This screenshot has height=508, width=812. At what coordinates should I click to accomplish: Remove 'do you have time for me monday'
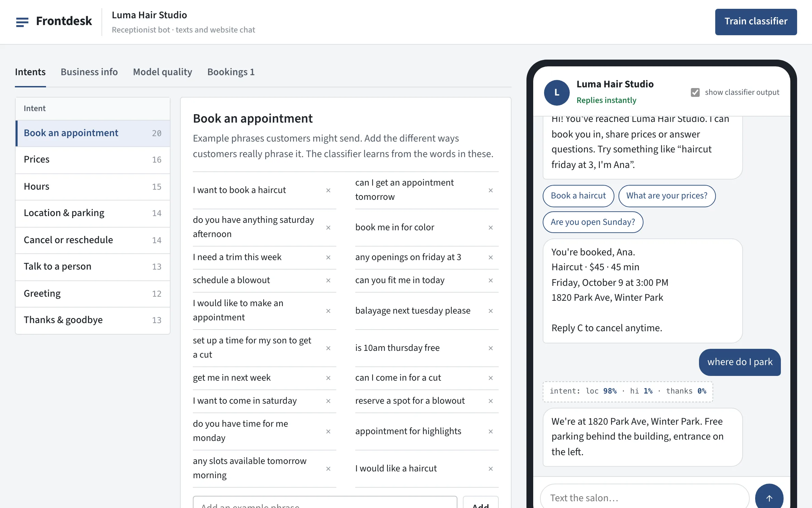pos(328,431)
